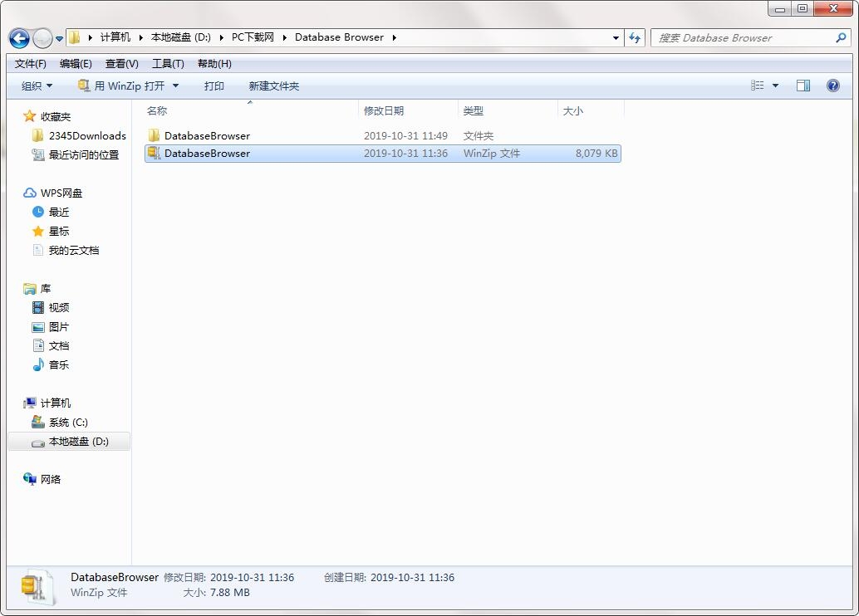Click WinZip 文件 type cell in list
The width and height of the screenshot is (859, 616).
click(x=492, y=154)
